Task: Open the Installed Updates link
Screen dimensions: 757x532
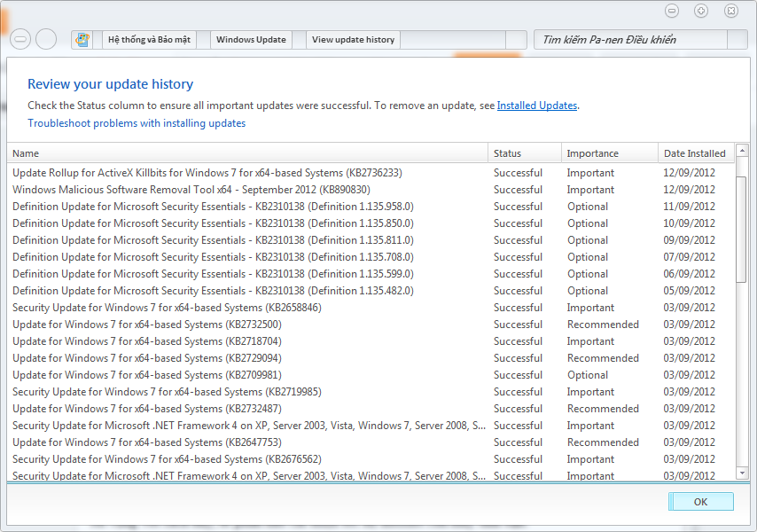Action: [x=537, y=106]
